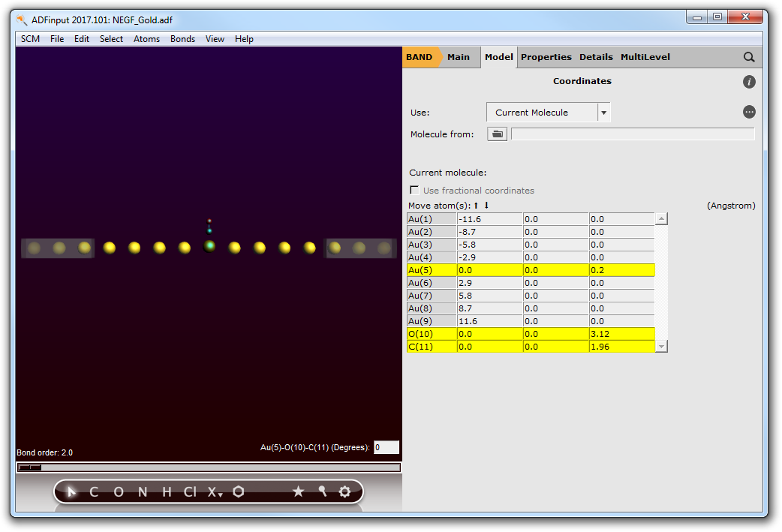The image size is (782, 532).
Task: Open the File menu
Action: point(57,39)
